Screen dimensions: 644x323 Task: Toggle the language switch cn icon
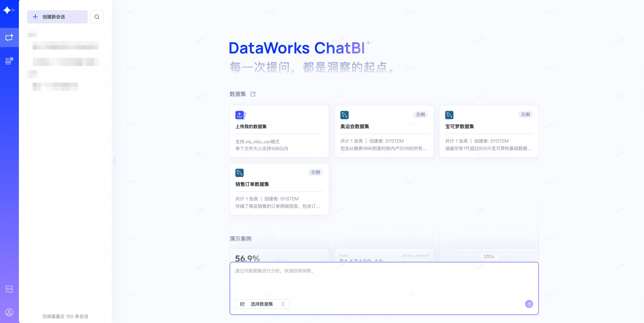tap(9, 289)
